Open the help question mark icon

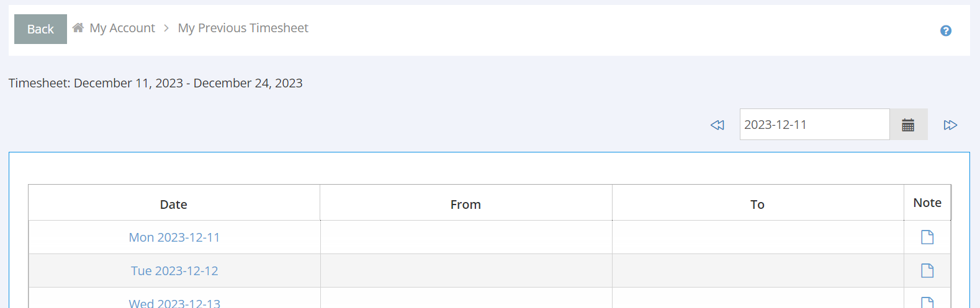[x=945, y=30]
